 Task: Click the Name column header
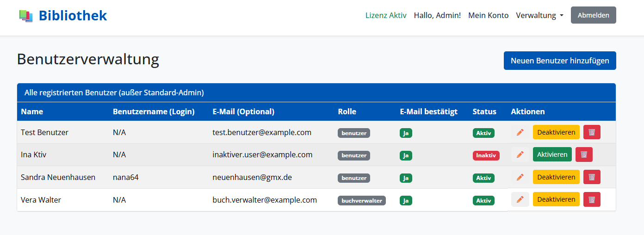[32, 111]
